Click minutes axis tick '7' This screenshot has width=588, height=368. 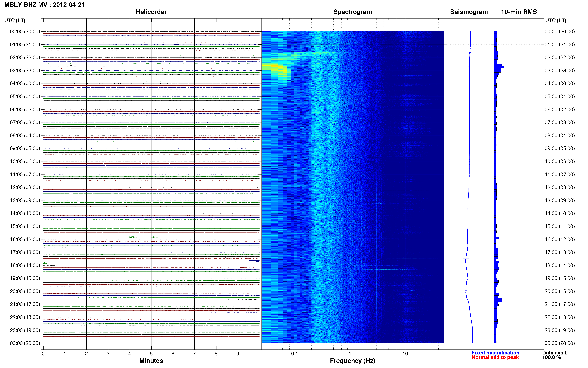tap(195, 354)
